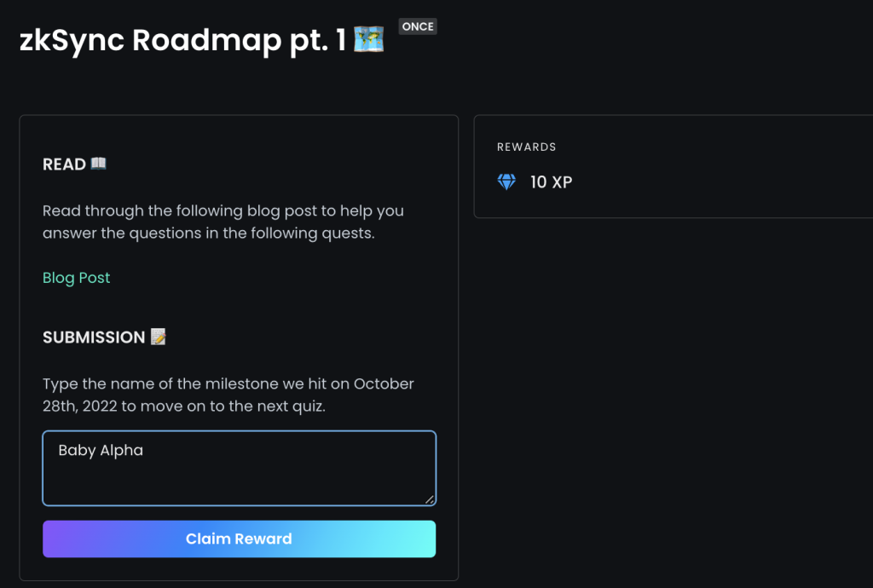The height and width of the screenshot is (588, 873).
Task: Click the SUBMISSION section heading
Action: pos(94,337)
